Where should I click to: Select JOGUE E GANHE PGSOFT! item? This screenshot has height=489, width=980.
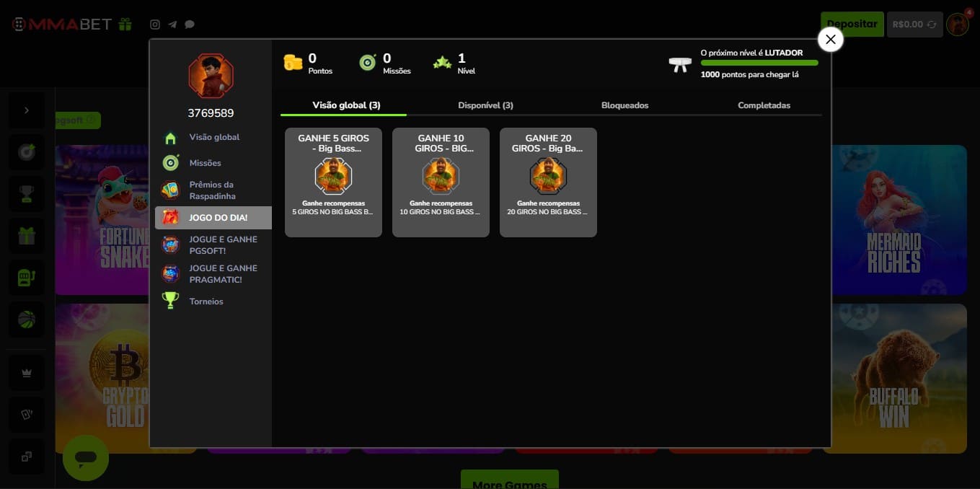tap(222, 245)
